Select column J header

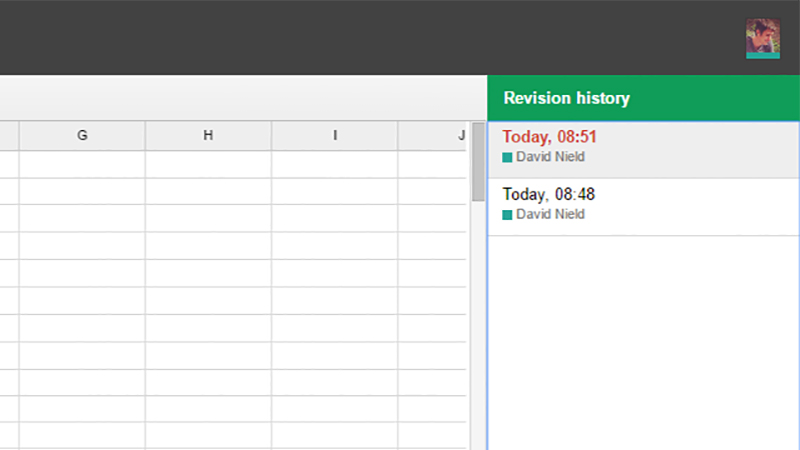[x=432, y=136]
